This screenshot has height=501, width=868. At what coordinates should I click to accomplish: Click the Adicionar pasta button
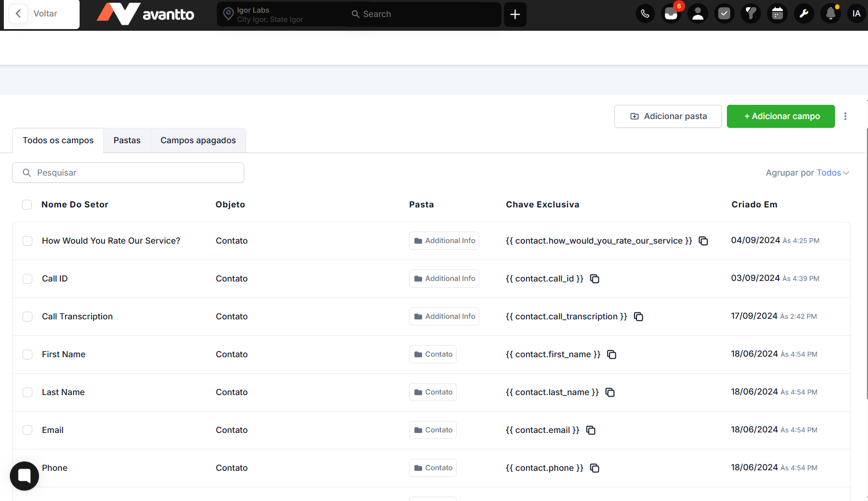pos(668,116)
